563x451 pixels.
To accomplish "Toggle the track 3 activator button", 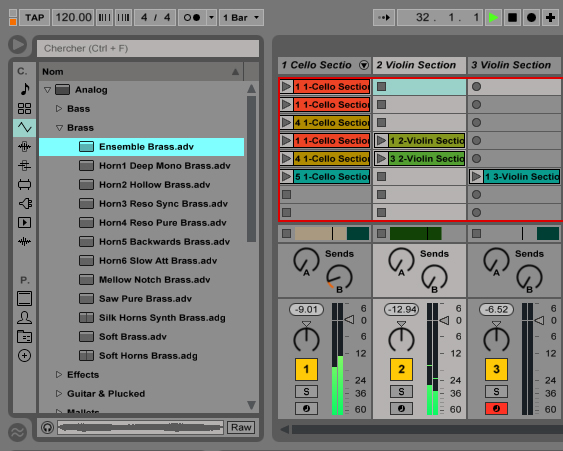I will click(496, 369).
